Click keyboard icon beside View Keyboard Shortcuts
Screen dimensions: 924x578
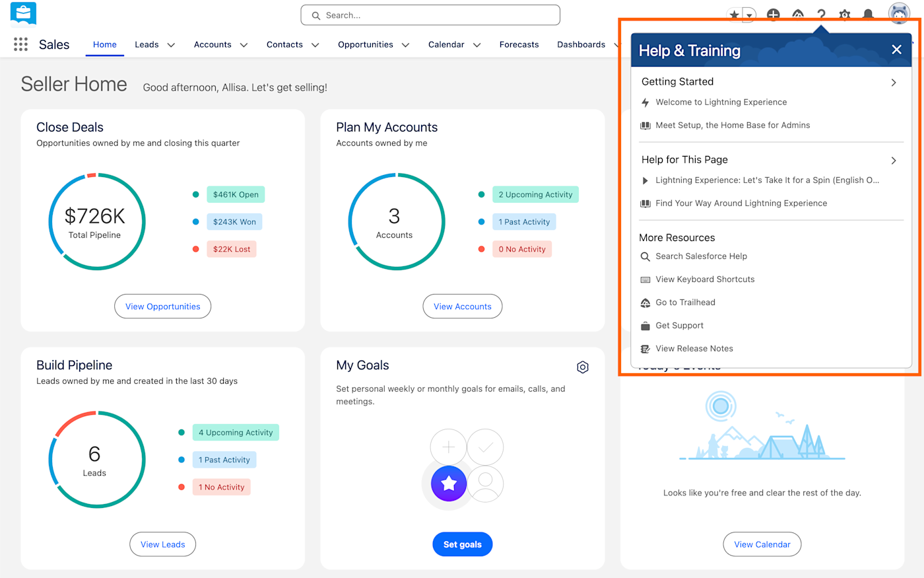(x=645, y=279)
